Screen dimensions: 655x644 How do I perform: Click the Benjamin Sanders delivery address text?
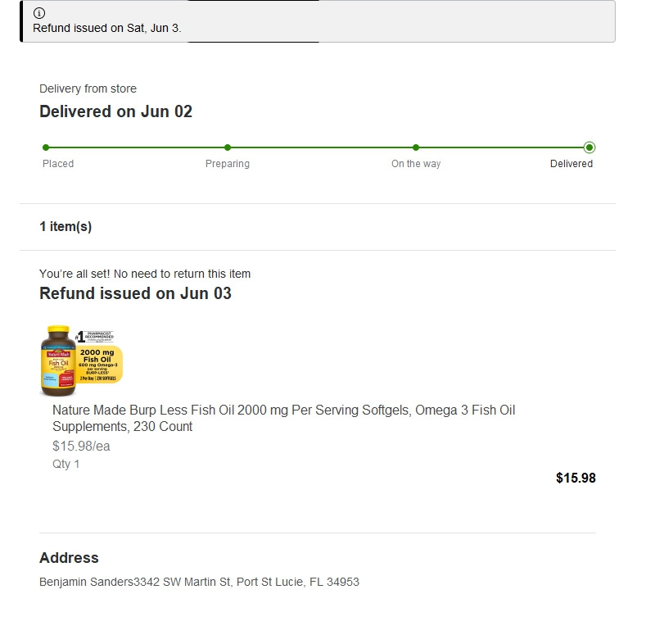[199, 582]
